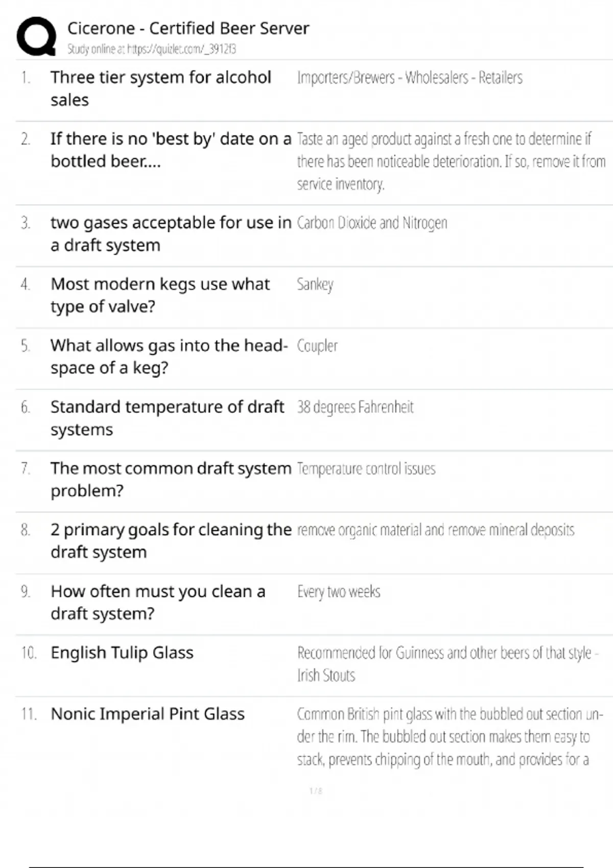The image size is (613, 868).
Task: Open the quizlet.com study link
Action: tap(152, 49)
